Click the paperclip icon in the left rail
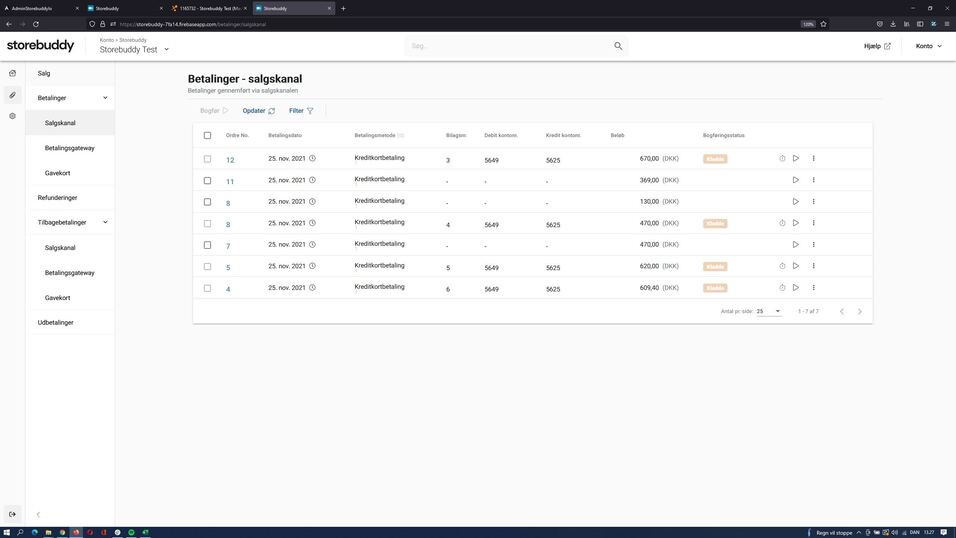 click(x=12, y=95)
